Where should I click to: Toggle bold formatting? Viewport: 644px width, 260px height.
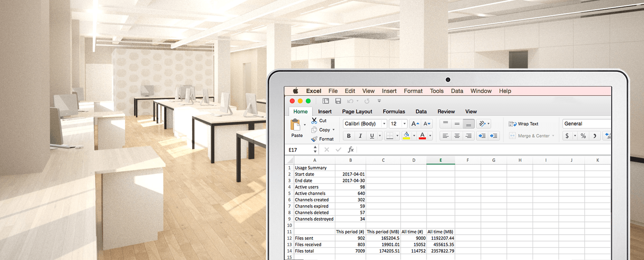349,136
